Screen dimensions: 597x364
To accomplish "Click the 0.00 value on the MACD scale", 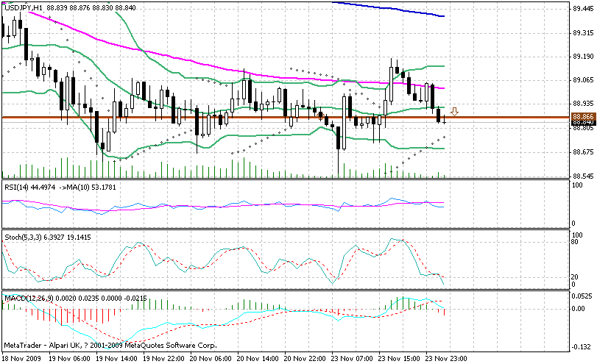I will (x=579, y=308).
